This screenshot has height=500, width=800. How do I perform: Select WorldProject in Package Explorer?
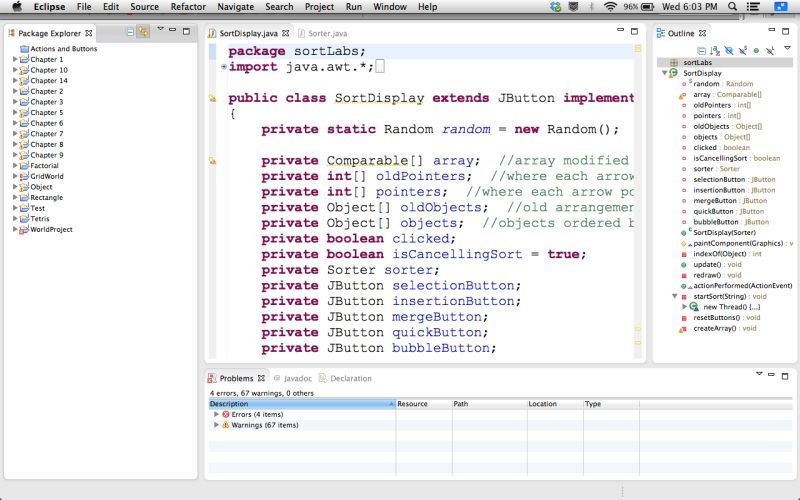(46, 229)
